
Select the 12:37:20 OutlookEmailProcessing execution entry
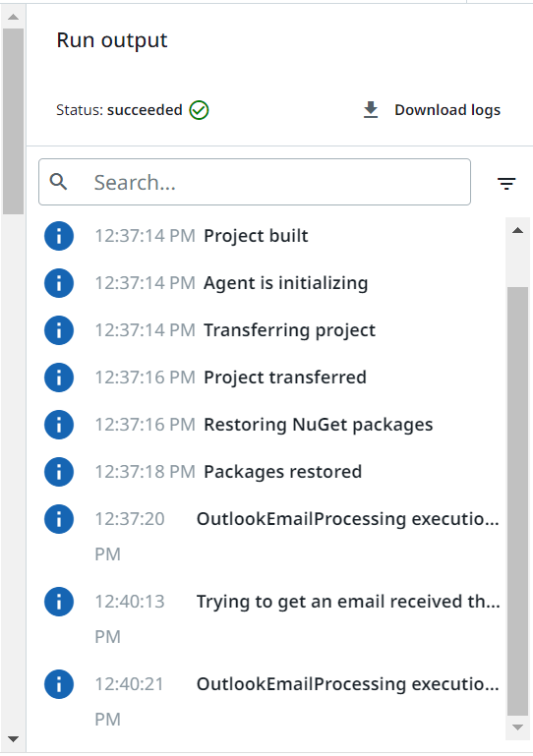pyautogui.click(x=272, y=536)
